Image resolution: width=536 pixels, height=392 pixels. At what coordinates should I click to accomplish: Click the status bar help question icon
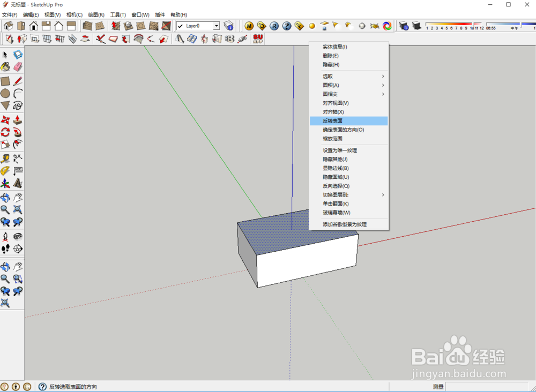pyautogui.click(x=42, y=387)
